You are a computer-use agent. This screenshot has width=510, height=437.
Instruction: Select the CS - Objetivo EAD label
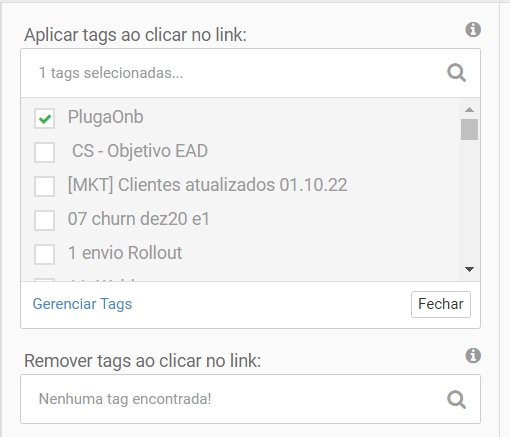pyautogui.click(x=140, y=151)
